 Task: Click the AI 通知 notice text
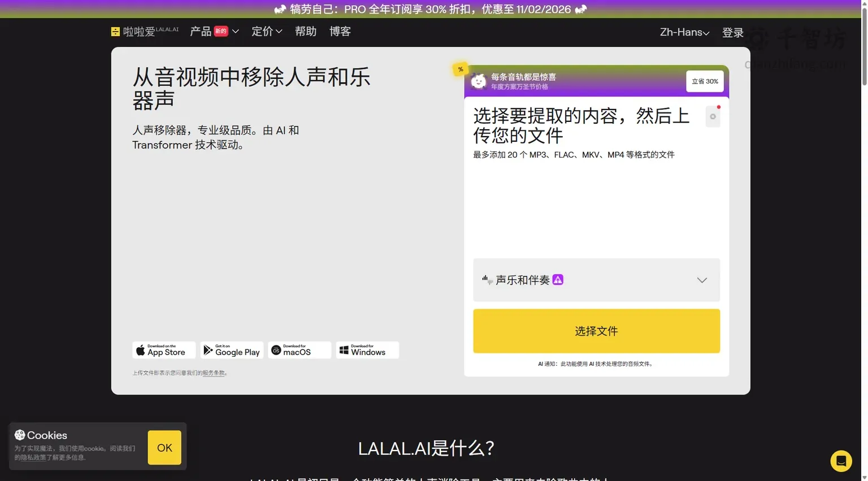click(x=596, y=364)
